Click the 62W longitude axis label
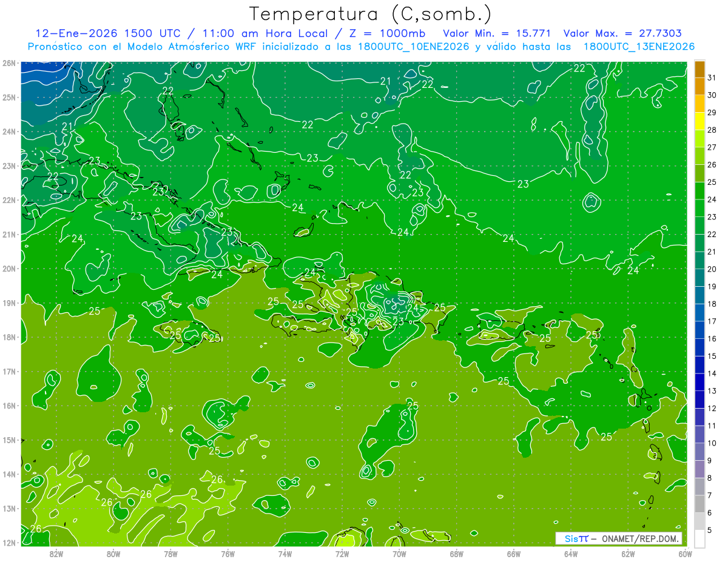 click(x=629, y=554)
